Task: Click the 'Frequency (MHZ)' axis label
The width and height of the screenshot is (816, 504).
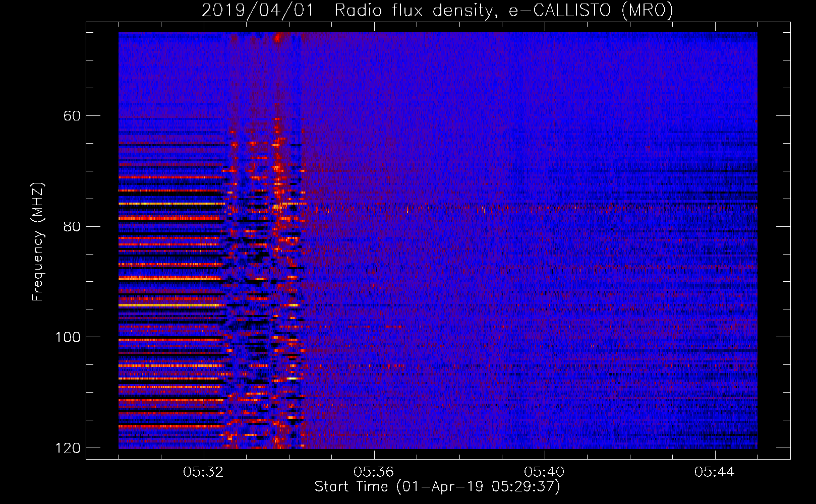Action: [37, 241]
